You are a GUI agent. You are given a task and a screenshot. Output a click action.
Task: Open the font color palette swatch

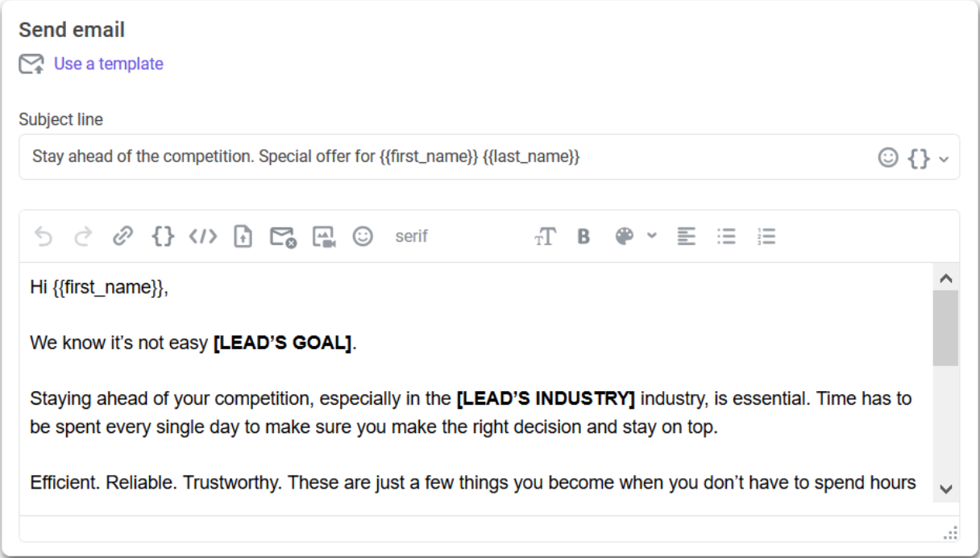[626, 236]
